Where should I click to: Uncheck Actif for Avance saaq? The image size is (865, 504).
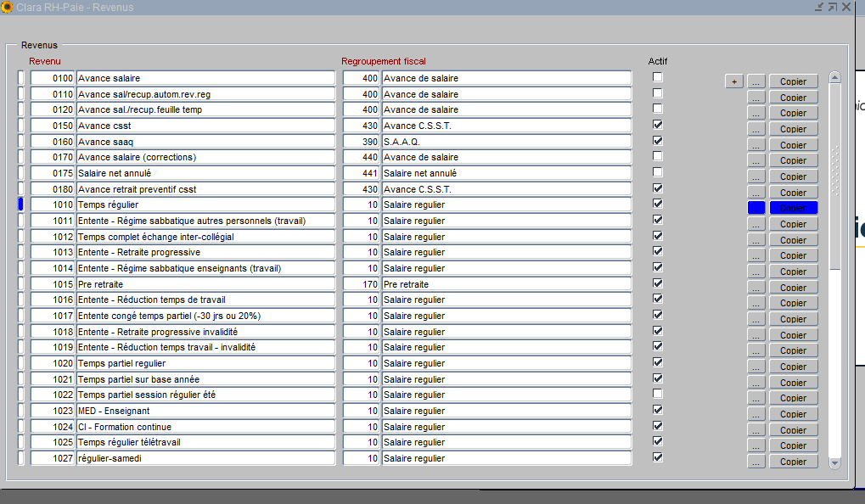(x=657, y=141)
